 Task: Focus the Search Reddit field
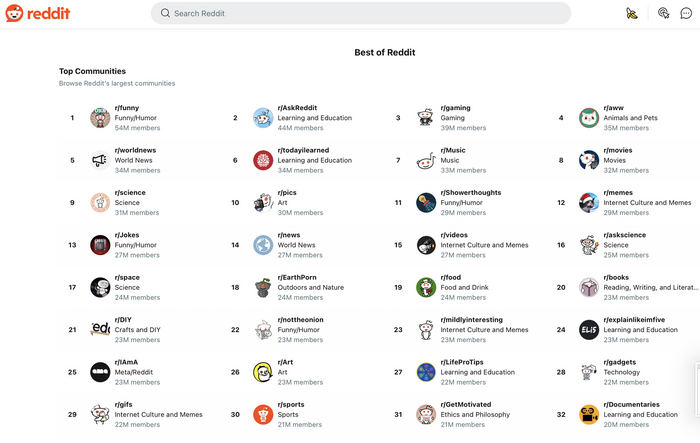click(360, 13)
